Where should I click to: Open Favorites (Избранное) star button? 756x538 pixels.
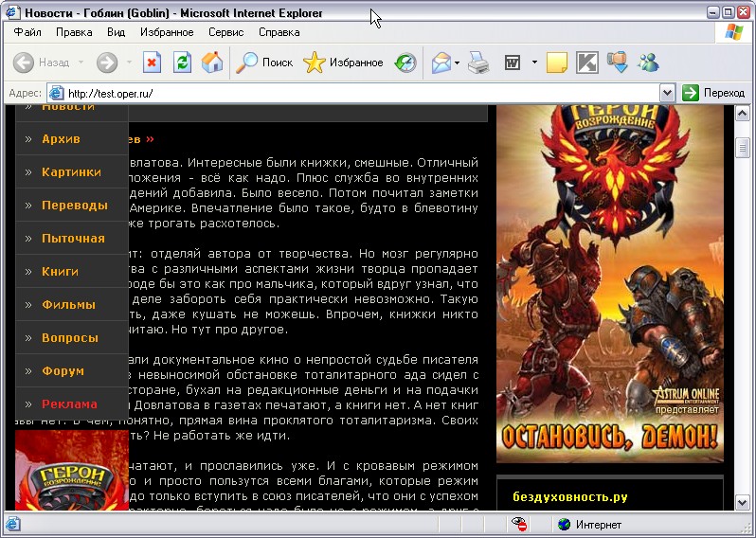click(x=343, y=63)
